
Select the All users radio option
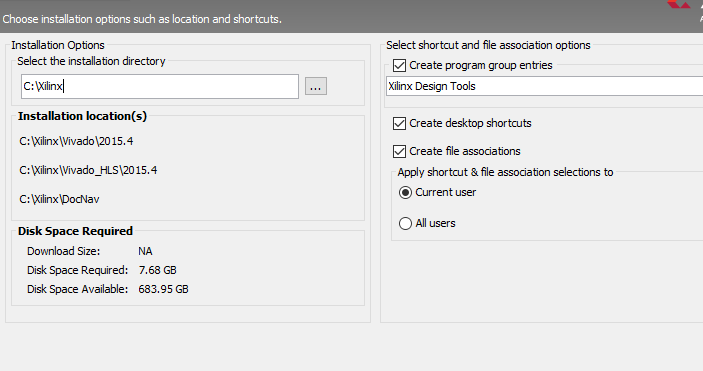pyautogui.click(x=405, y=223)
